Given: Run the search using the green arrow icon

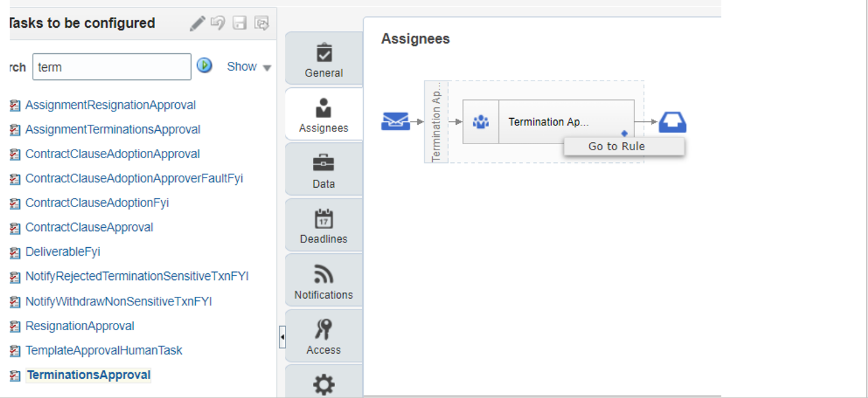Looking at the screenshot, I should click(x=204, y=66).
